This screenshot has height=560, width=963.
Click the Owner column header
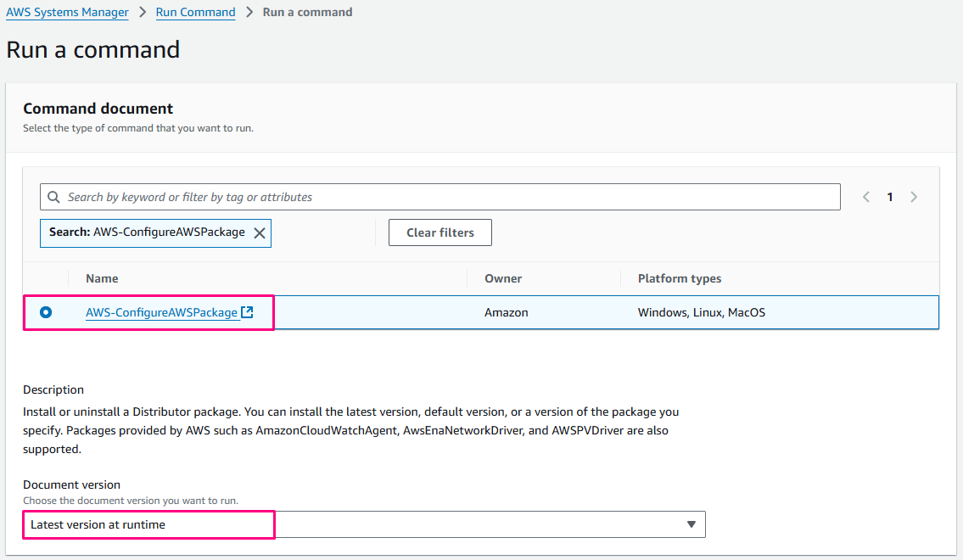[503, 278]
